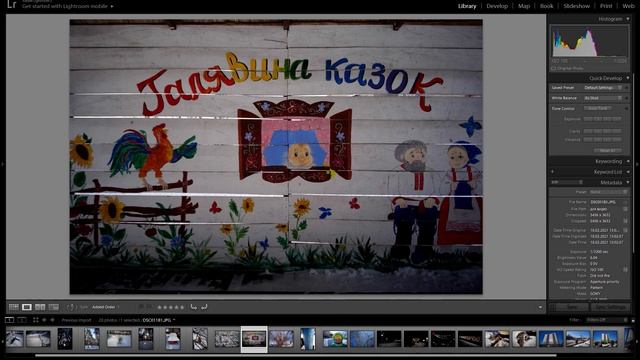This screenshot has width=640, height=360.
Task: Open the Map module
Action: 524,6
